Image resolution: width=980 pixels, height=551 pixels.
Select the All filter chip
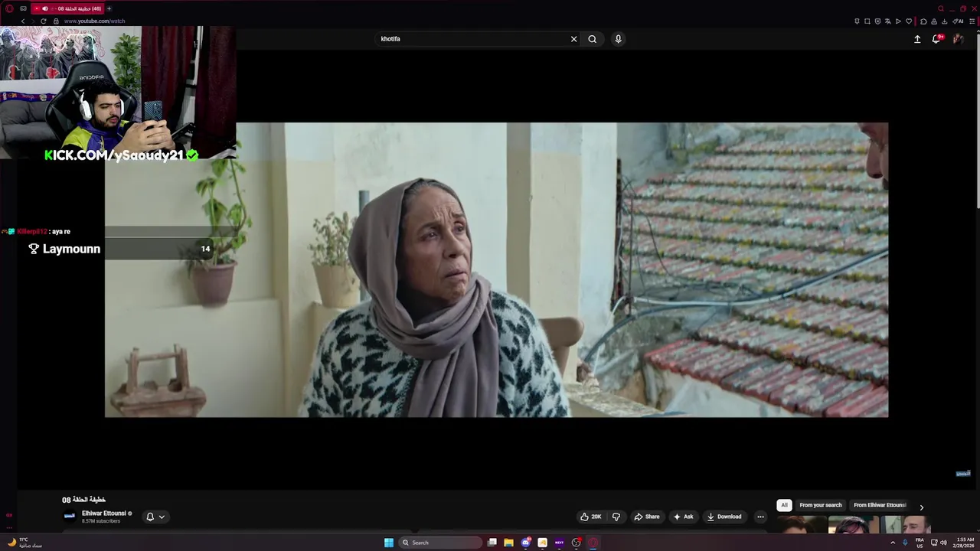click(784, 505)
